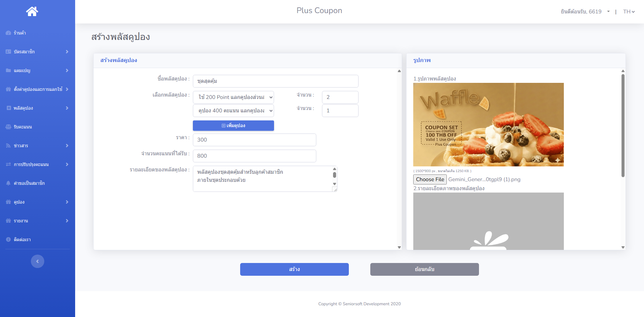Click the form panel scroll-up arrow
644x317 pixels.
click(x=399, y=71)
